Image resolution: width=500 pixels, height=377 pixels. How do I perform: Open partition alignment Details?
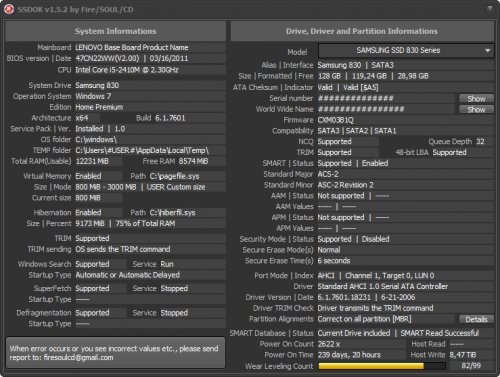click(476, 319)
